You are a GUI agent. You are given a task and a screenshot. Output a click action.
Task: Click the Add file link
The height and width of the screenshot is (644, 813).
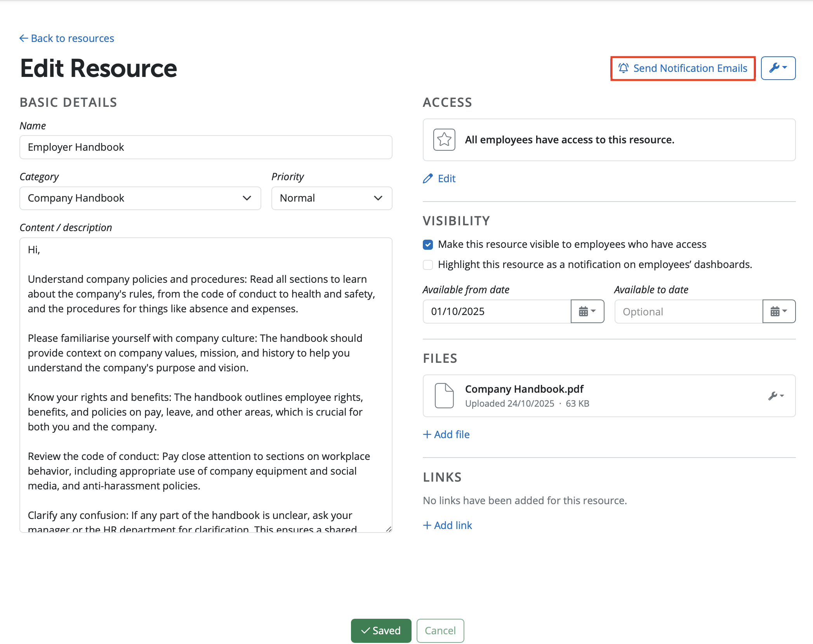pos(446,435)
